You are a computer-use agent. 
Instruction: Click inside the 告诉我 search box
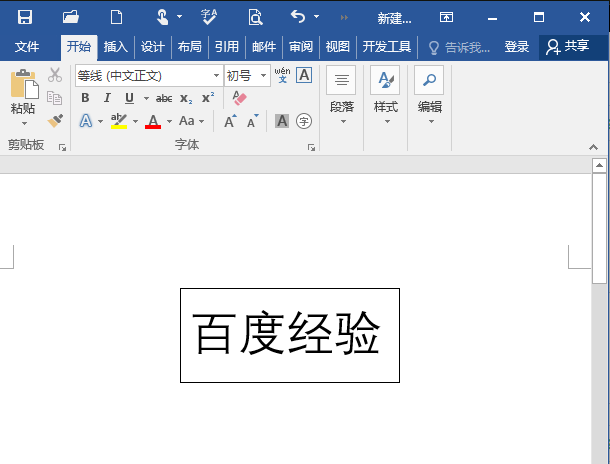click(467, 48)
